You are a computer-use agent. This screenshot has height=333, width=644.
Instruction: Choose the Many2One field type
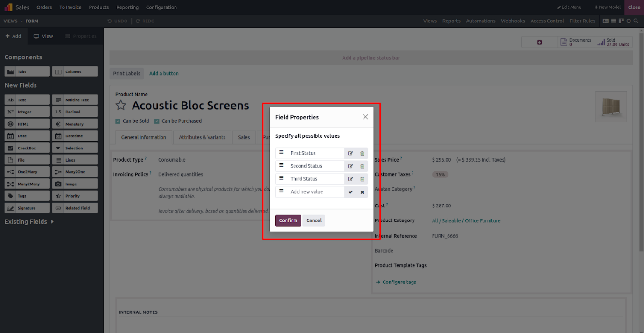pos(75,172)
